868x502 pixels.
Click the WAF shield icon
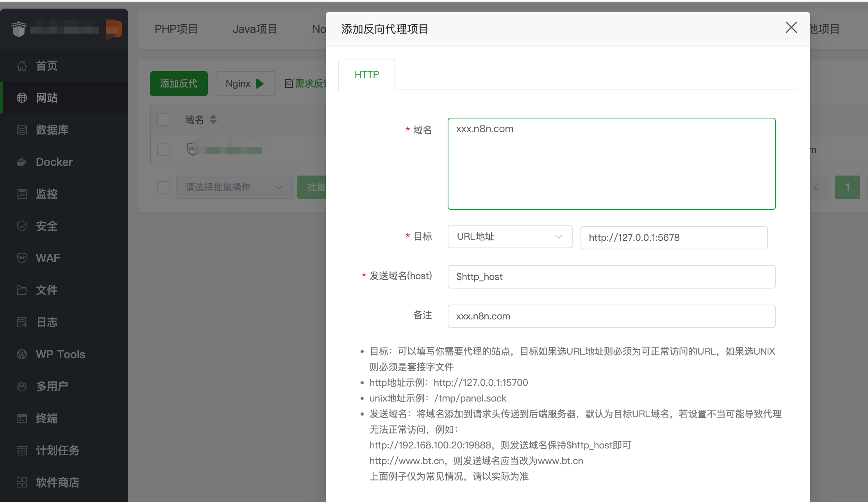click(x=22, y=258)
